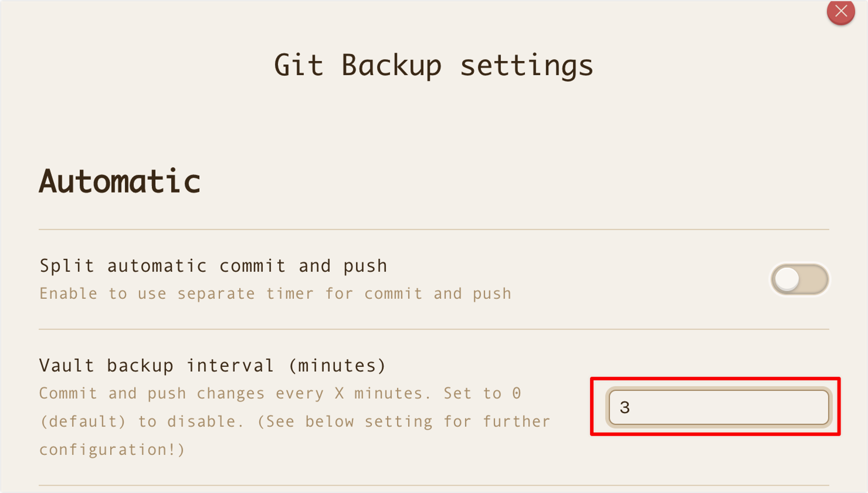The image size is (868, 493).
Task: Focus the Vault backup interval input field
Action: point(719,407)
